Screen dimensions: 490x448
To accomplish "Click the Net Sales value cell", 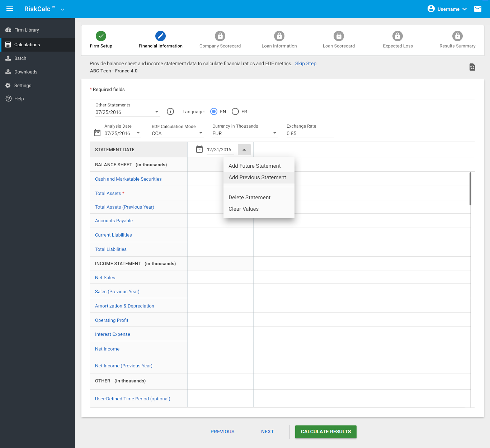I will (220, 277).
